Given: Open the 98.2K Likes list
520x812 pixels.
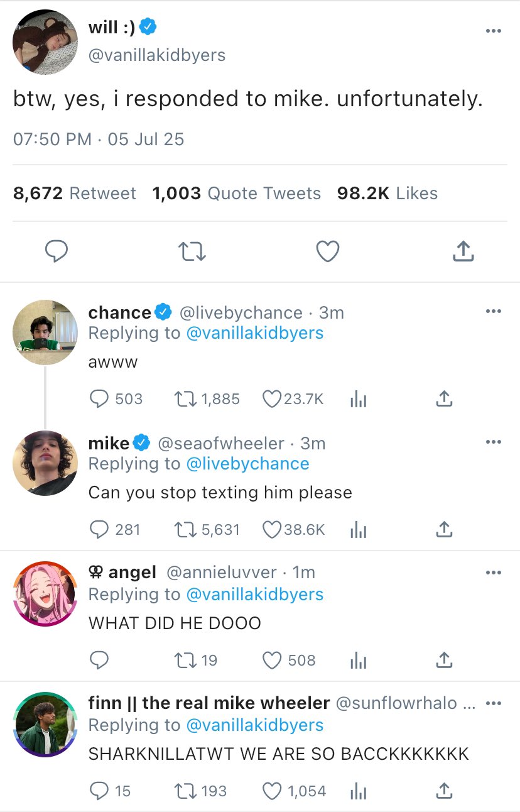Looking at the screenshot, I should pyautogui.click(x=387, y=194).
